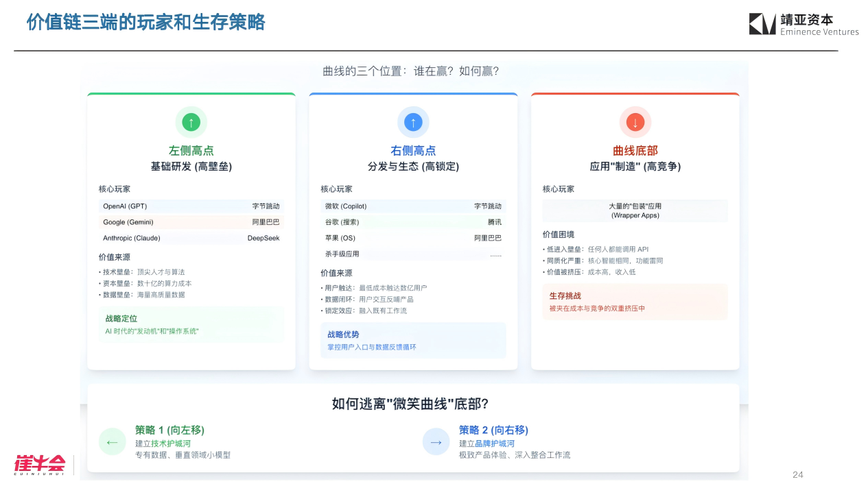Click DeepSeek in the left card
The width and height of the screenshot is (868, 484).
(263, 239)
